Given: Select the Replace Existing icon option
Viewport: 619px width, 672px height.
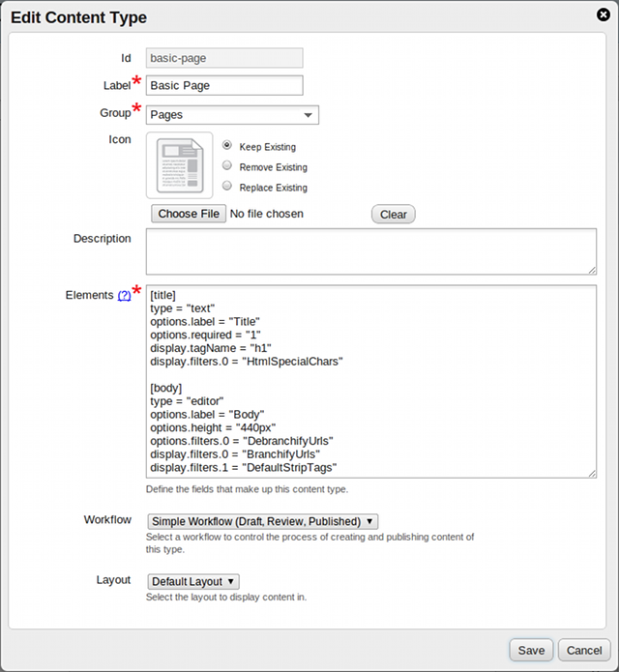Looking at the screenshot, I should 227,186.
